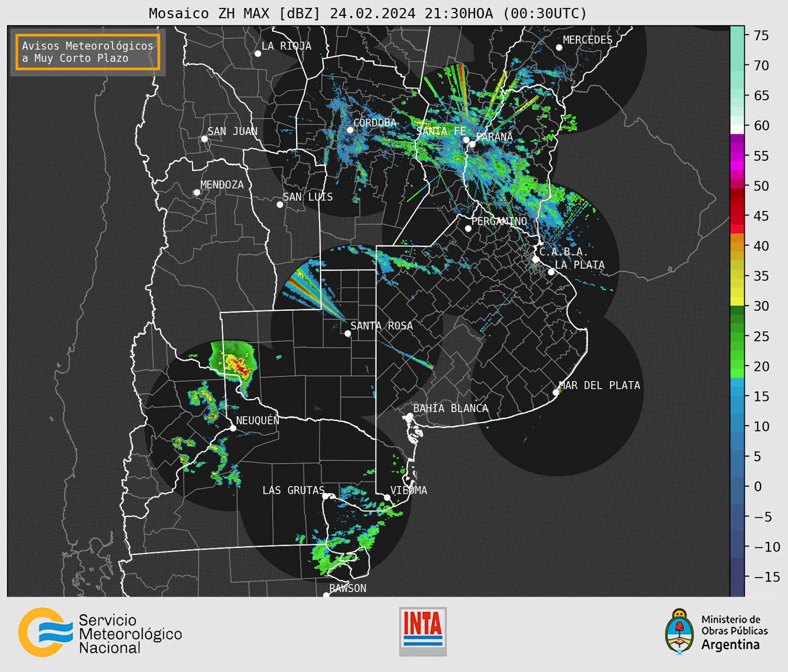Click the MAR DEL PLATA city marker dot
Screen dimensions: 788x672
coord(556,393)
